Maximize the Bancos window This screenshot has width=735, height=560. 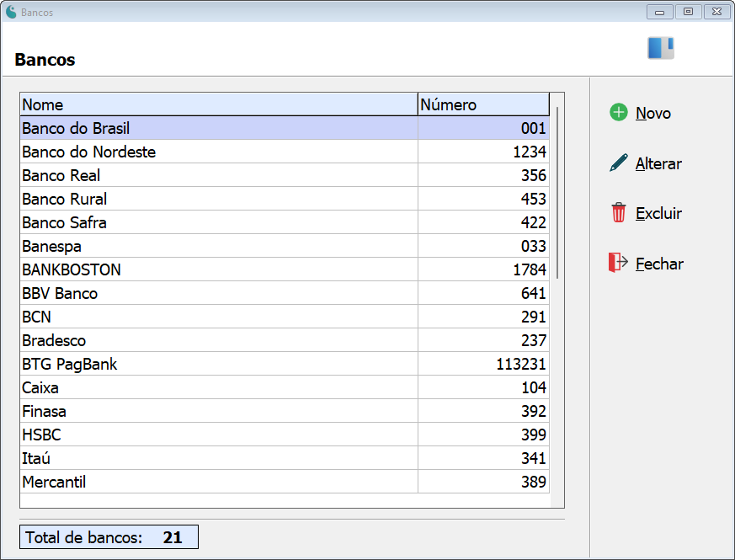click(x=688, y=12)
